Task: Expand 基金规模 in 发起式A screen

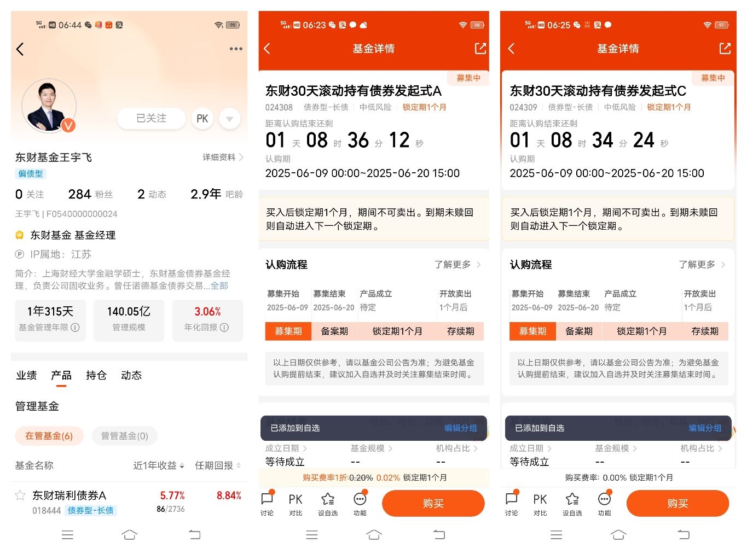Action: (372, 448)
